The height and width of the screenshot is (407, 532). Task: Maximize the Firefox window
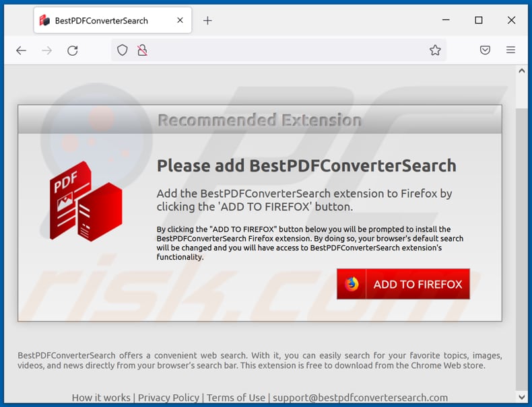478,20
